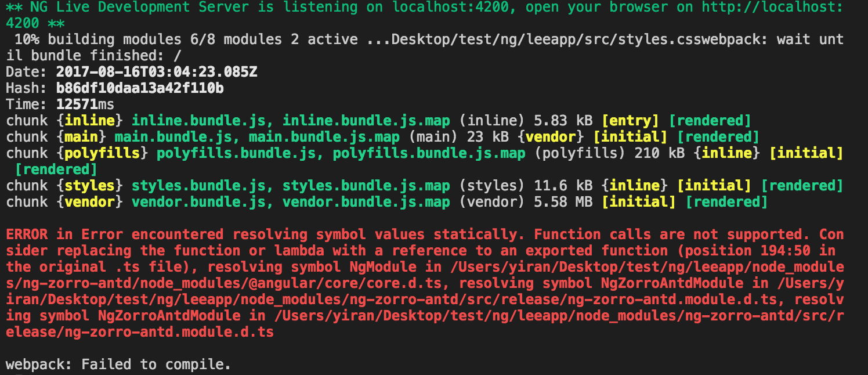Viewport: 868px width, 375px height.
Task: Click the styles.bundle.js.map file name
Action: pos(367,186)
